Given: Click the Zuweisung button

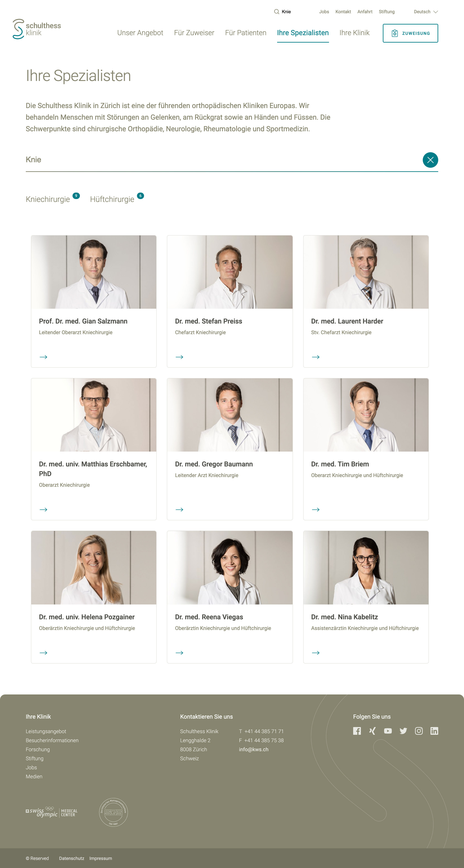Looking at the screenshot, I should coord(410,33).
